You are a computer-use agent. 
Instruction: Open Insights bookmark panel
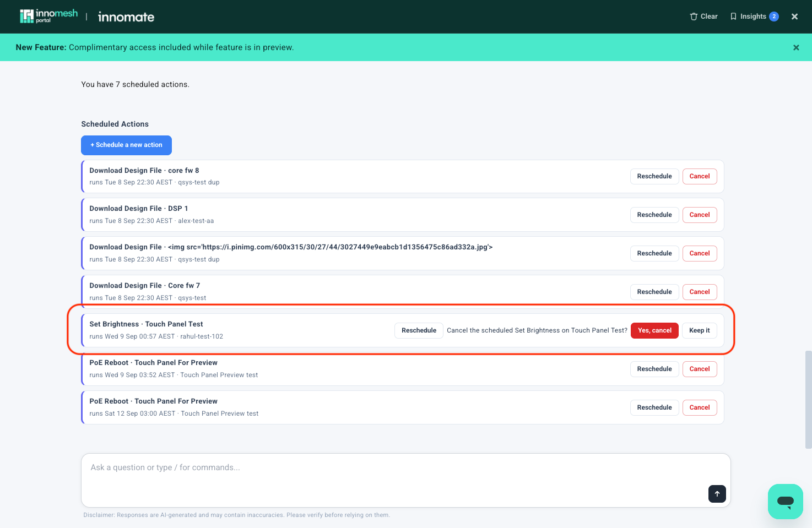tap(754, 17)
